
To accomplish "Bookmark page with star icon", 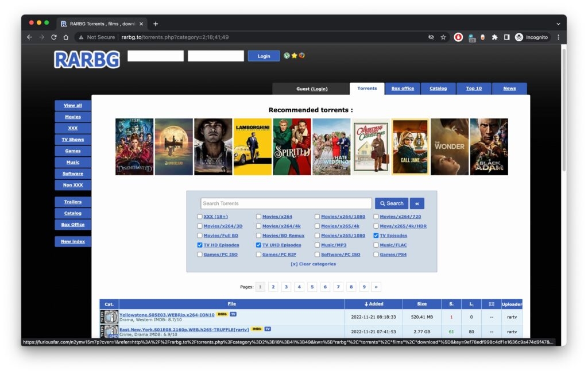I will (443, 37).
